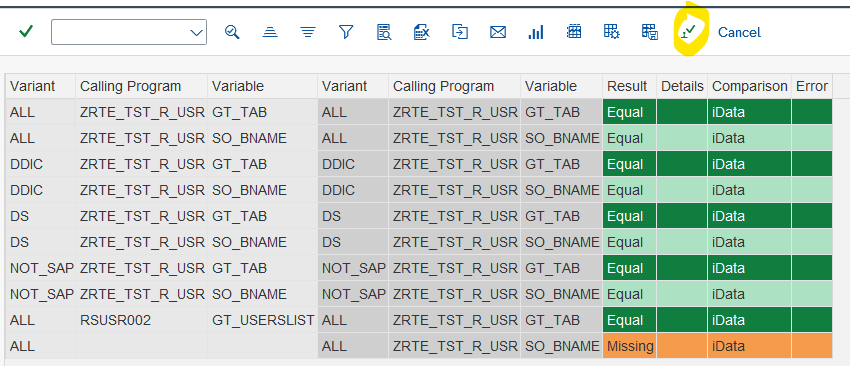The image size is (850, 366).
Task: Click iData in the DS GT_TAB row
Action: coord(749,216)
